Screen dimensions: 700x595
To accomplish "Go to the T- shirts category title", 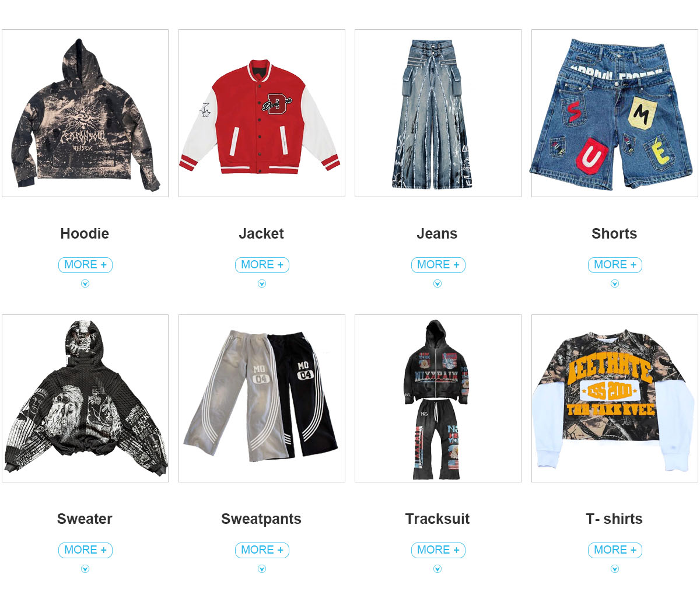I will pyautogui.click(x=614, y=519).
